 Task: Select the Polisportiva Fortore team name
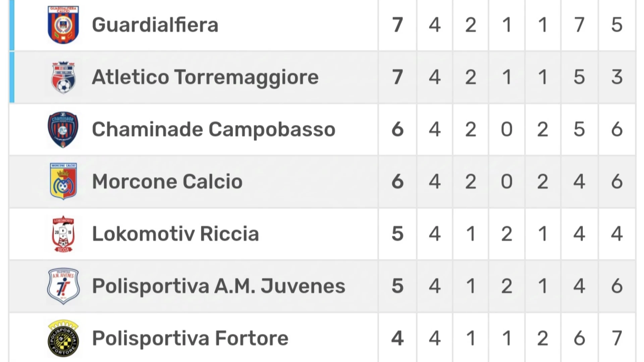pos(190,339)
